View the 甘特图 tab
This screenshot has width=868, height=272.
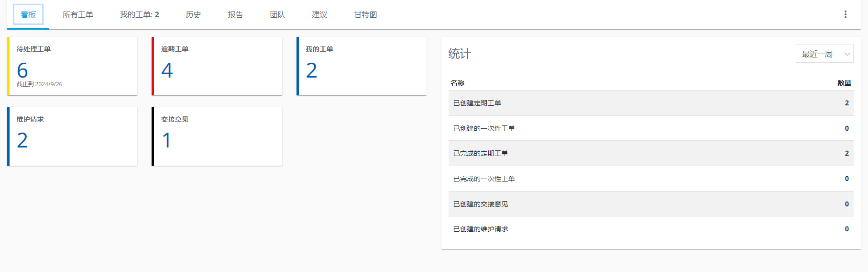pyautogui.click(x=365, y=15)
